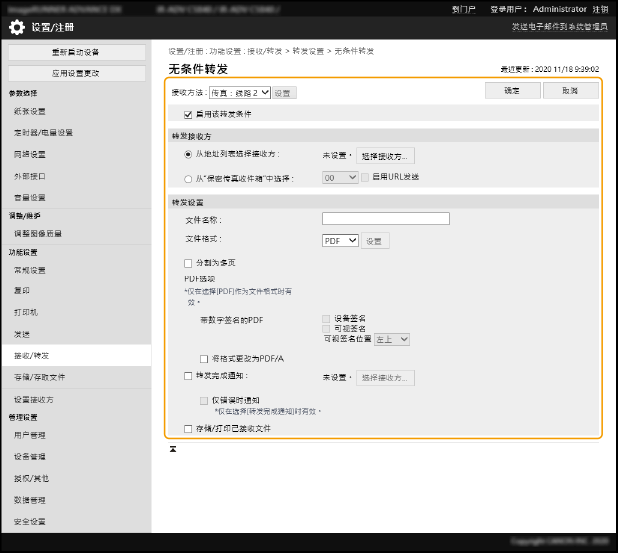Open the 接收方法 dropdown showing 传真:线路2

point(239,93)
